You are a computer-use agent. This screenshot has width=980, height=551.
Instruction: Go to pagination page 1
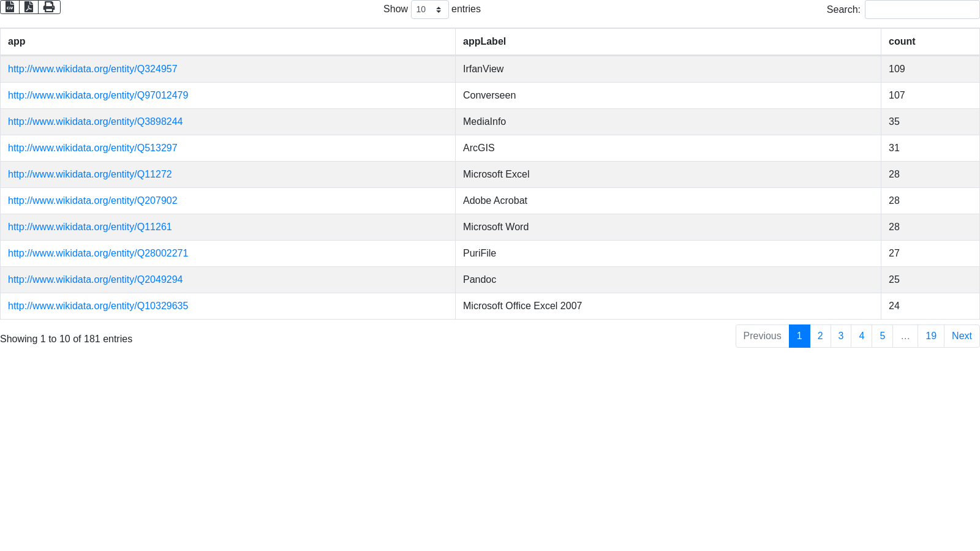(x=799, y=336)
